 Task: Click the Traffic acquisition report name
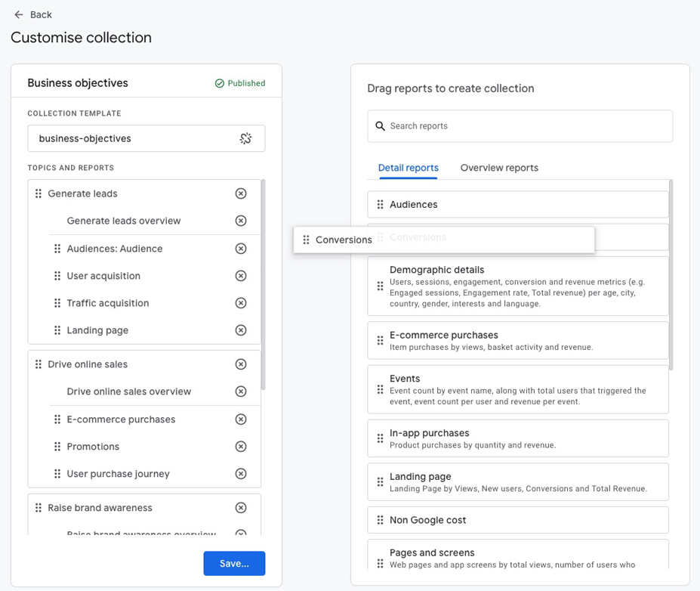coord(108,303)
